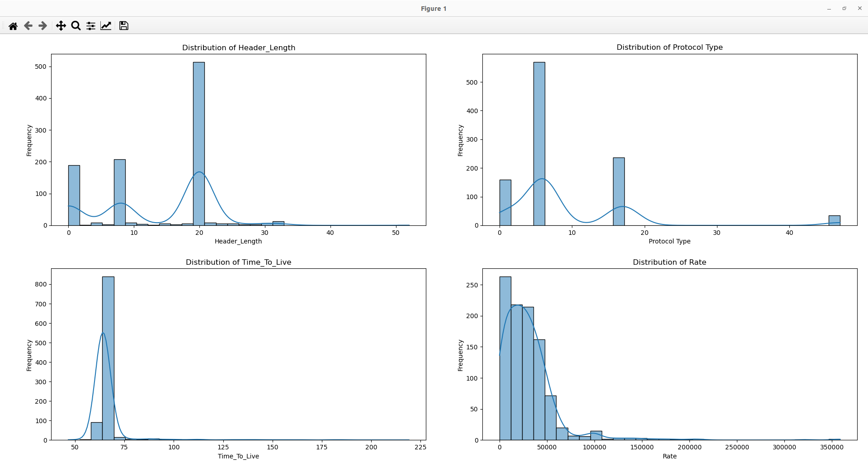868x472 pixels.
Task: Click the "Time_To_Live" x-axis label
Action: coord(238,456)
